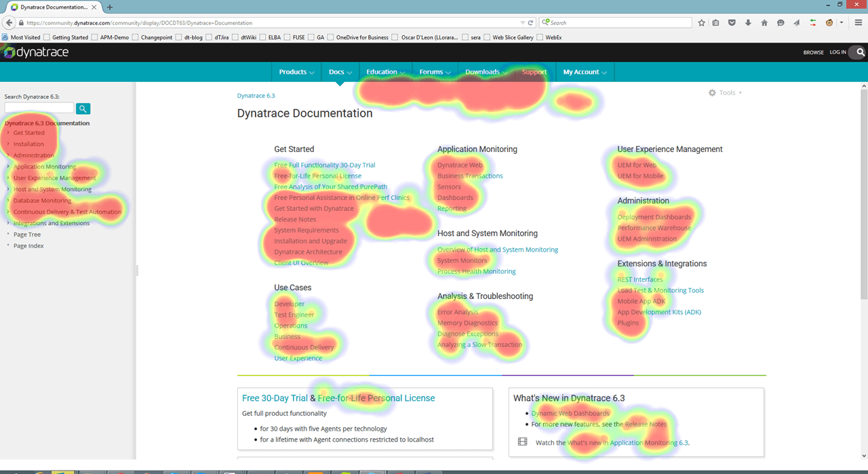
Task: Open the browser Downloads arrow icon
Action: [x=748, y=22]
